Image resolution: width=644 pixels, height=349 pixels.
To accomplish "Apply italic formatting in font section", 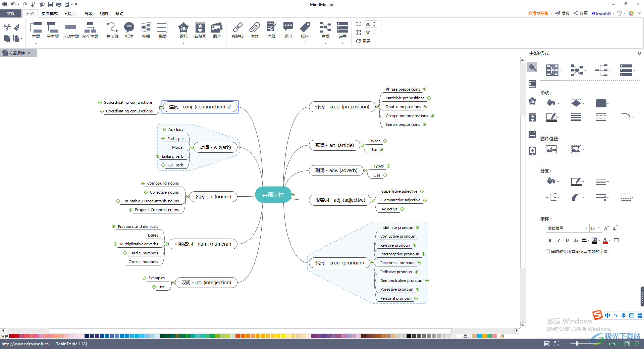I will [558, 240].
